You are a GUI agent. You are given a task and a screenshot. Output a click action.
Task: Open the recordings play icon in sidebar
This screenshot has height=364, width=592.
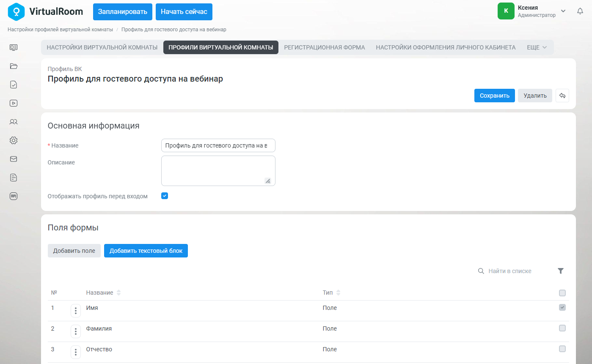(14, 103)
